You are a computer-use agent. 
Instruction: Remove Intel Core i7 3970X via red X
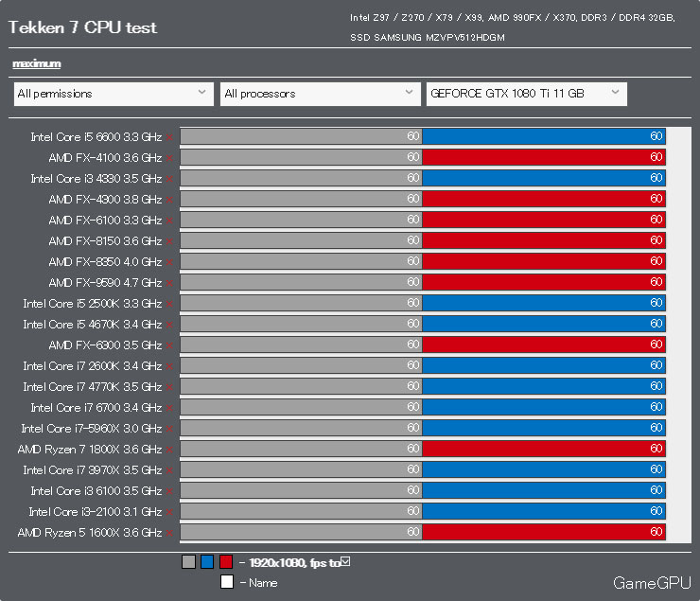coord(169,470)
